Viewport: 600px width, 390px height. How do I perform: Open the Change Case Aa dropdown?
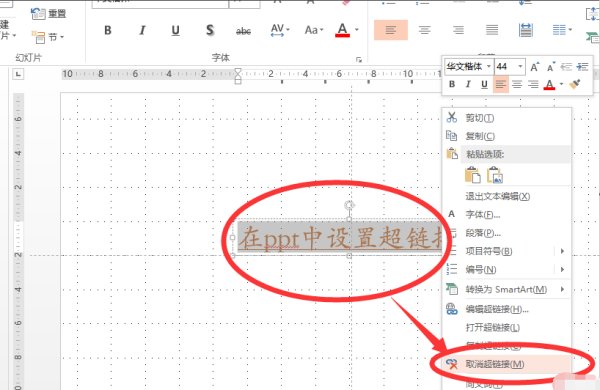point(314,30)
